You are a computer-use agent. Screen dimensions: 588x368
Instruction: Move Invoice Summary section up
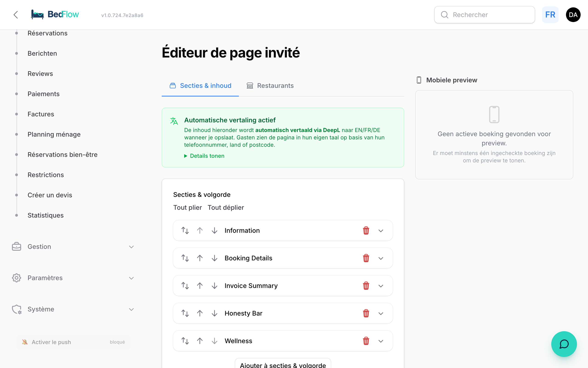coord(200,286)
